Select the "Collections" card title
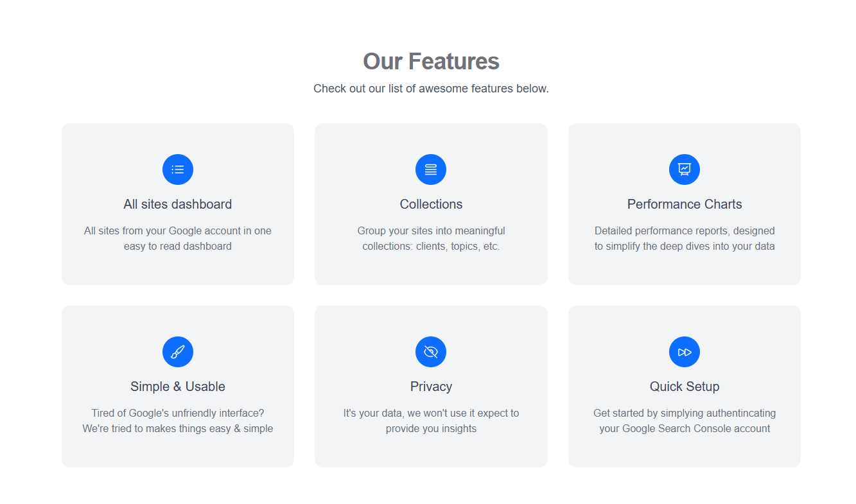 (431, 204)
